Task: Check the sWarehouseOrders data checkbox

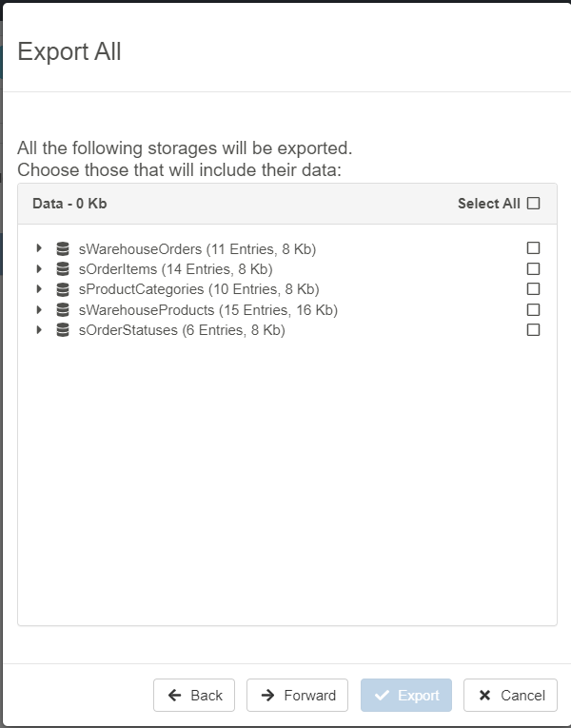Action: (533, 248)
